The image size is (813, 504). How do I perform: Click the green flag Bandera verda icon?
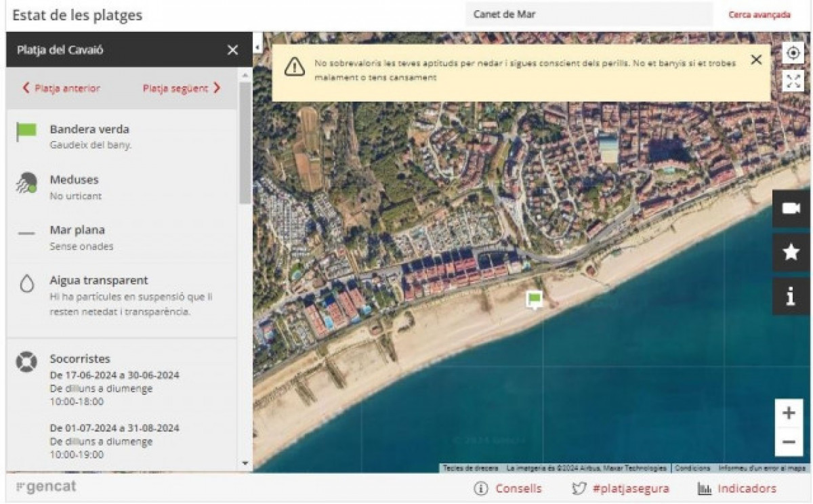(x=26, y=132)
